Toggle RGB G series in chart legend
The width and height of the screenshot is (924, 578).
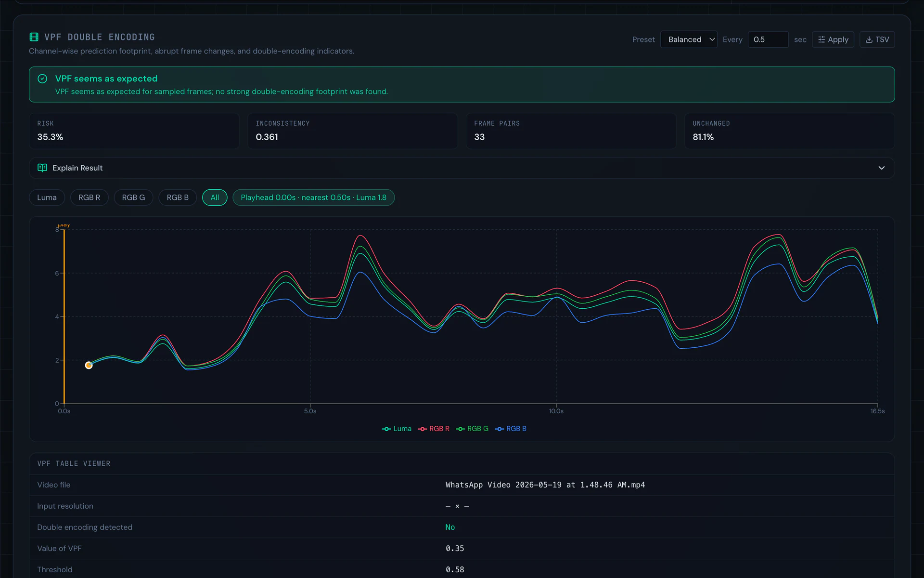click(x=472, y=429)
